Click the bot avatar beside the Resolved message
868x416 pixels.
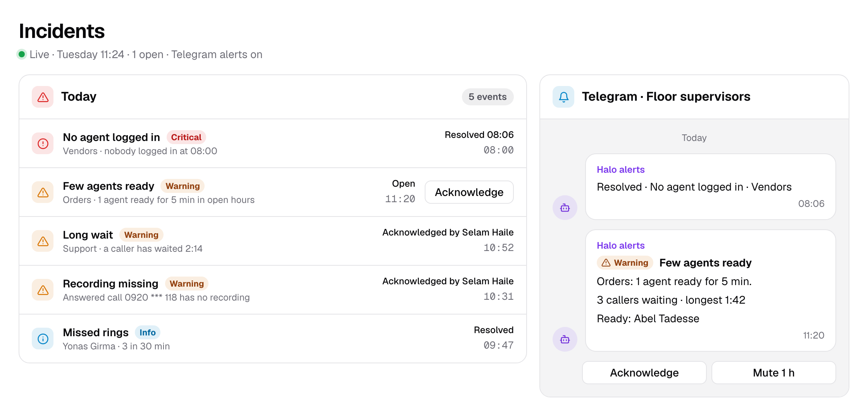click(565, 208)
